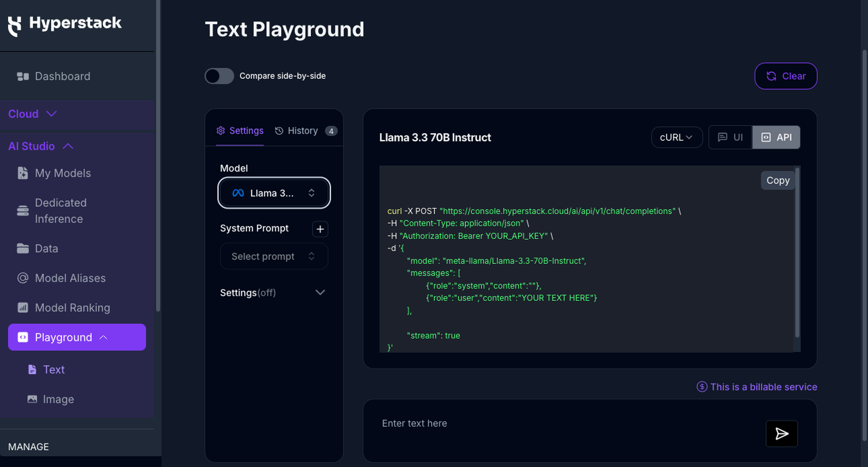This screenshot has height=467, width=868.
Task: Collapse the Playground submenu chevron
Action: [103, 337]
